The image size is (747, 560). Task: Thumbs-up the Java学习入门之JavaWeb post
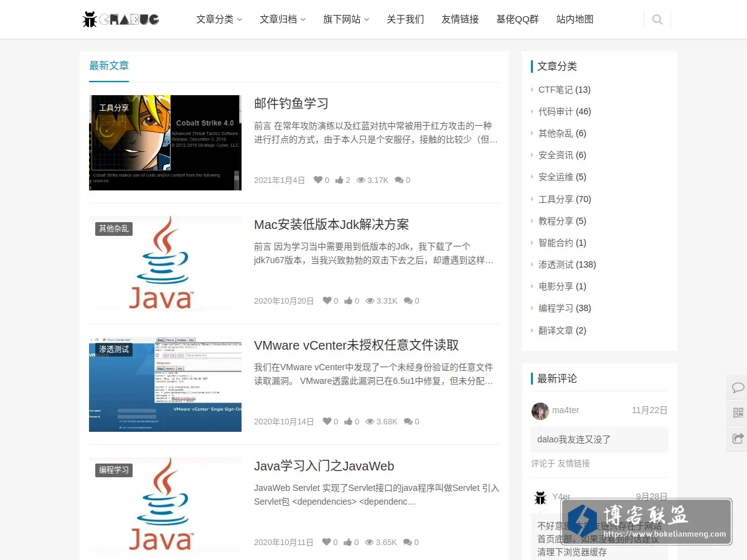tap(347, 542)
